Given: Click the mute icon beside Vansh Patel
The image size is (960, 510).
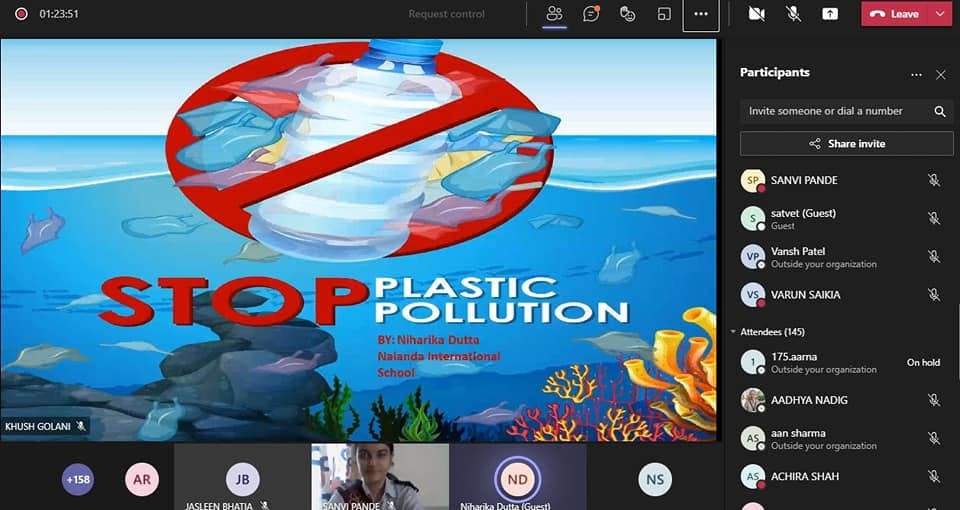Looking at the screenshot, I should click(934, 257).
